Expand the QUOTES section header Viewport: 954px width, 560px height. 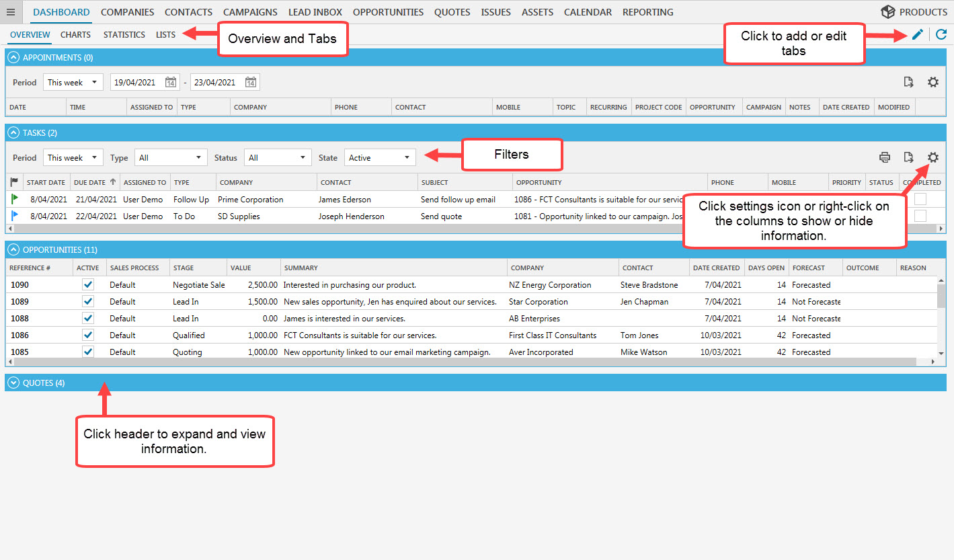click(x=43, y=383)
